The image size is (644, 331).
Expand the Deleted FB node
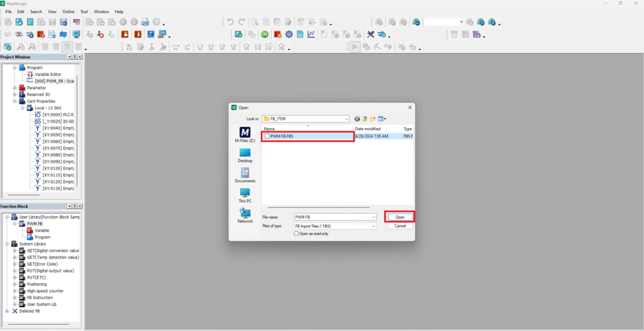[7, 311]
